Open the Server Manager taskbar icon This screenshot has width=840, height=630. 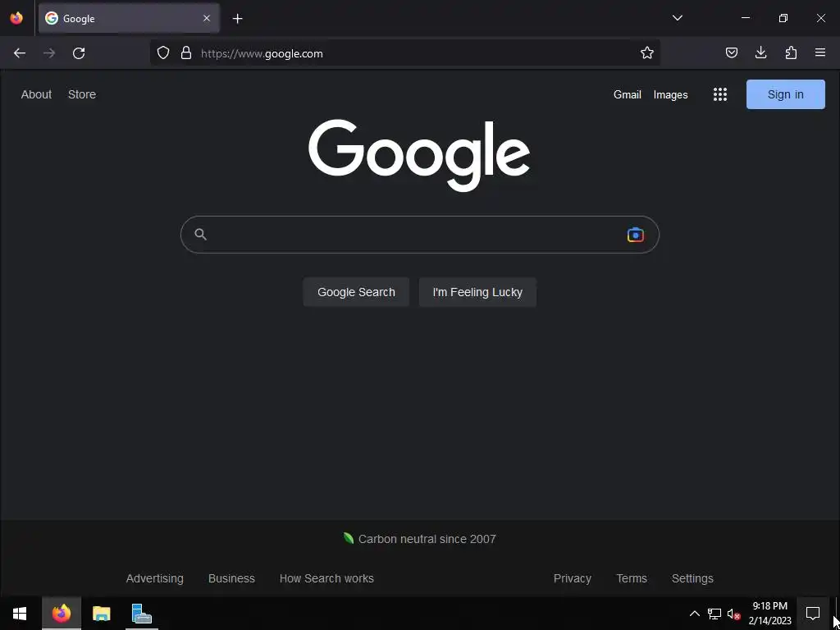pos(141,614)
